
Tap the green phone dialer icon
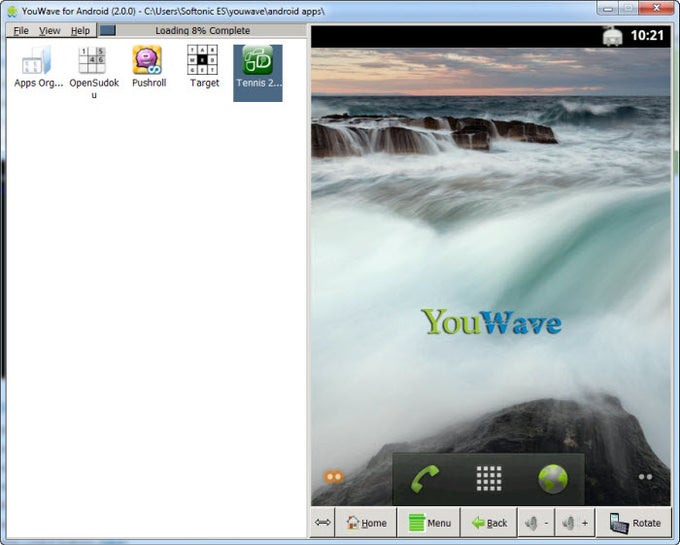pyautogui.click(x=425, y=479)
